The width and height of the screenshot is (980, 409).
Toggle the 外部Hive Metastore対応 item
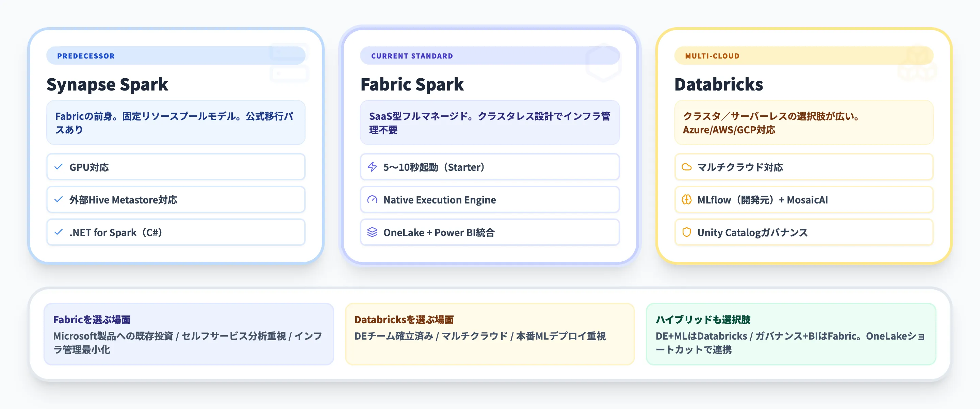click(x=175, y=199)
